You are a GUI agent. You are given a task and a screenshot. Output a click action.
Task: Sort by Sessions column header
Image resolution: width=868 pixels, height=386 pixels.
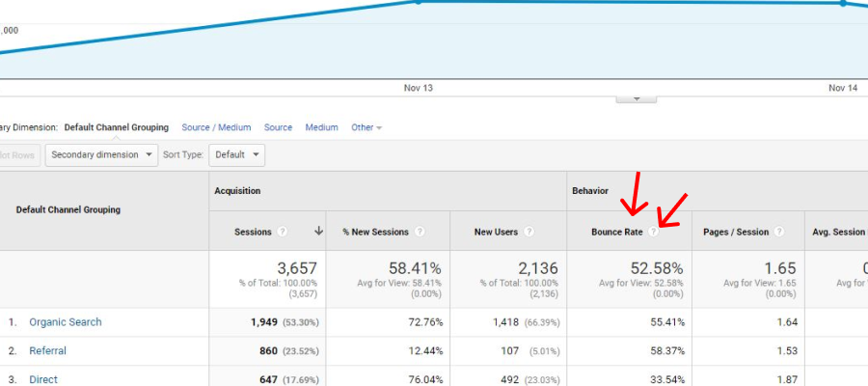tap(253, 232)
